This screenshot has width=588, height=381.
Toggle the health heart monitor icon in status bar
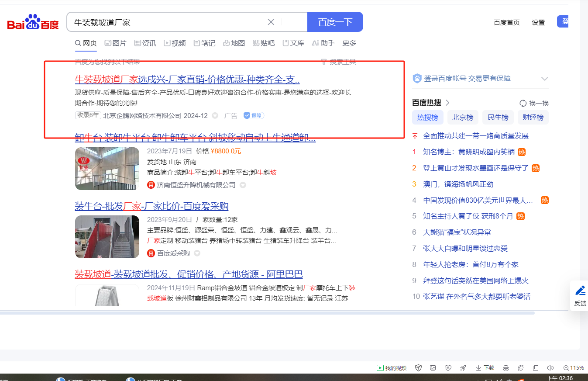coord(447,368)
